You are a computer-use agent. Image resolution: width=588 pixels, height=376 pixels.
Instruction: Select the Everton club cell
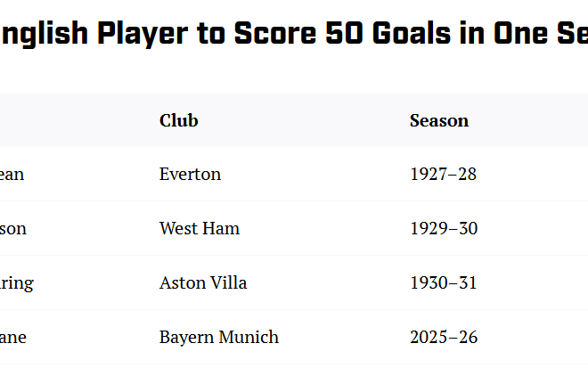point(190,174)
